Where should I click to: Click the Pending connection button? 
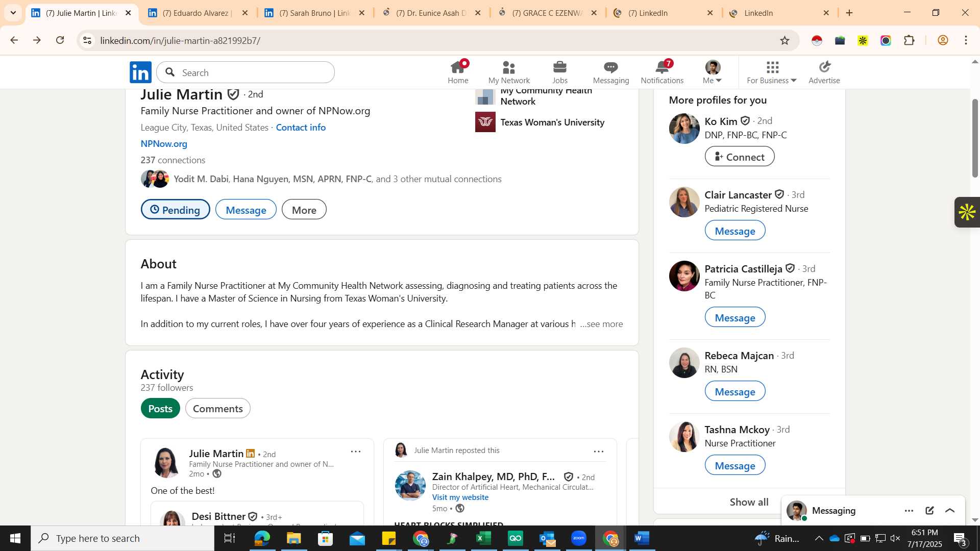[x=175, y=210]
